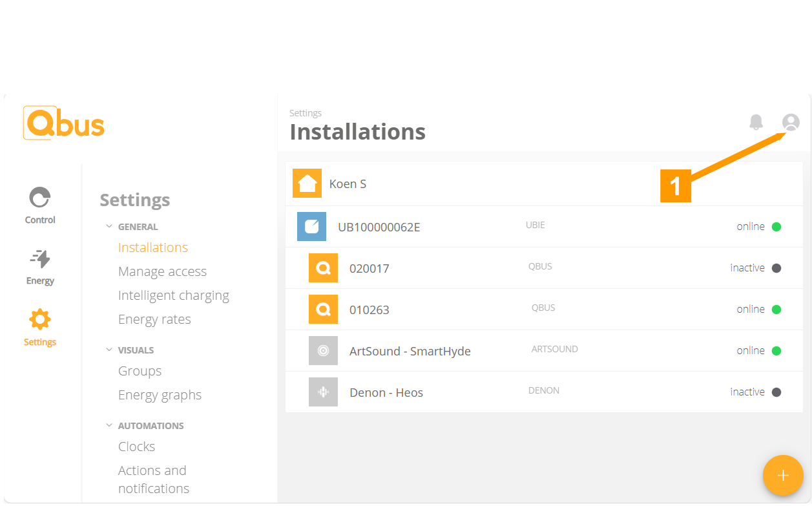Click the Qbus icon for controller 010263
Screen dimensions: 812x506
click(323, 310)
